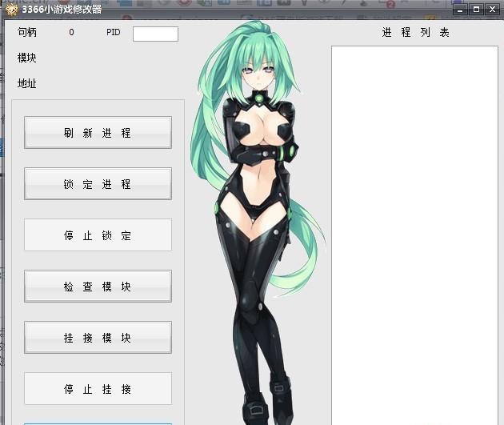Click the 句柄 label
The image size is (504, 425).
pyautogui.click(x=27, y=33)
